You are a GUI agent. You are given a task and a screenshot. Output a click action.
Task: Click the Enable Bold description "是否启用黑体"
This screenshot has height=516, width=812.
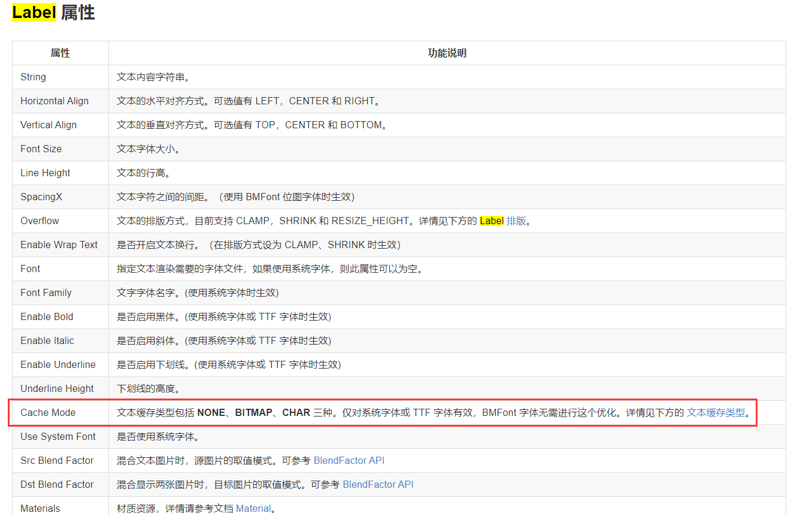tap(224, 316)
